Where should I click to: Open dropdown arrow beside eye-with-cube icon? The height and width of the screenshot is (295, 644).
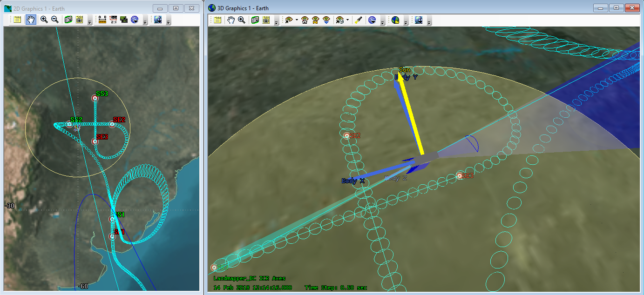click(x=347, y=20)
